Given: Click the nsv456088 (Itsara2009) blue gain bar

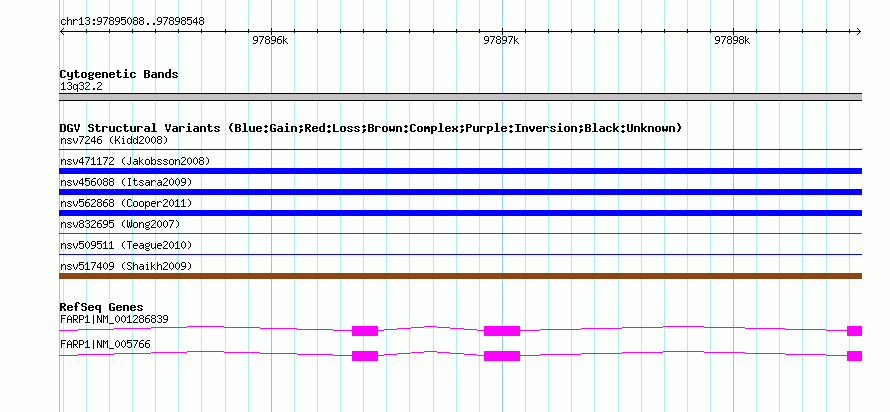Looking at the screenshot, I should click(460, 192).
